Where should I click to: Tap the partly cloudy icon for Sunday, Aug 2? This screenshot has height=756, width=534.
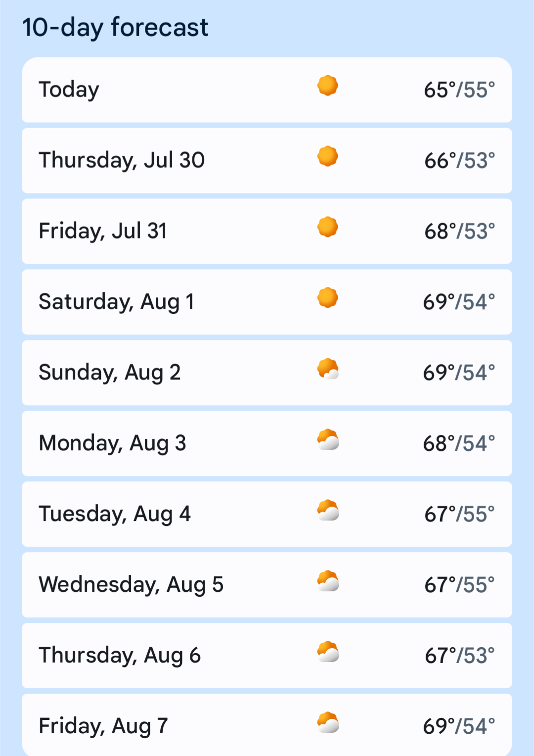[x=328, y=369]
